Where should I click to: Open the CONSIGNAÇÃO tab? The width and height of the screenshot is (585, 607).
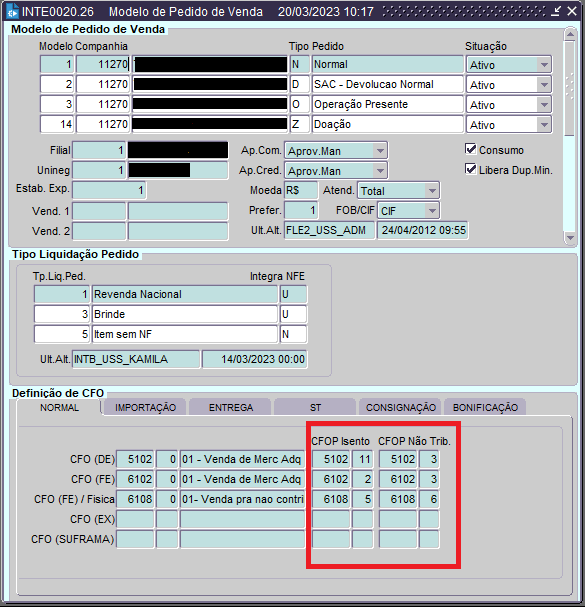[x=401, y=407]
